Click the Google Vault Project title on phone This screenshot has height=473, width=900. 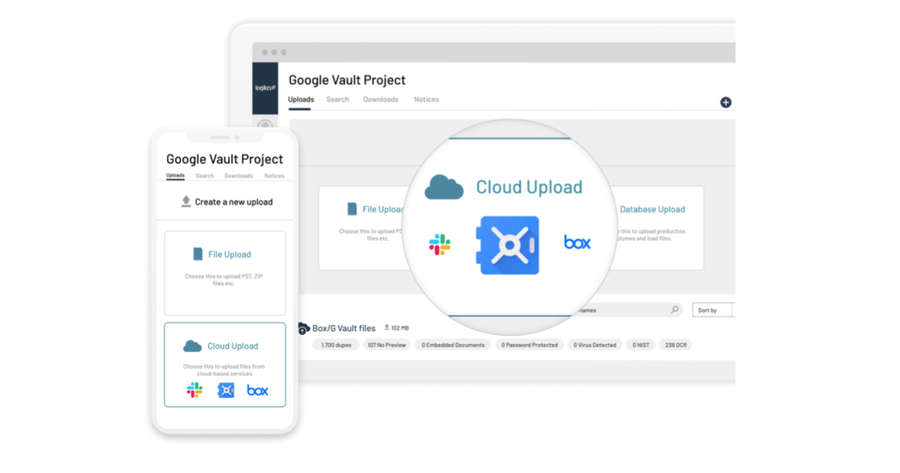(x=224, y=159)
